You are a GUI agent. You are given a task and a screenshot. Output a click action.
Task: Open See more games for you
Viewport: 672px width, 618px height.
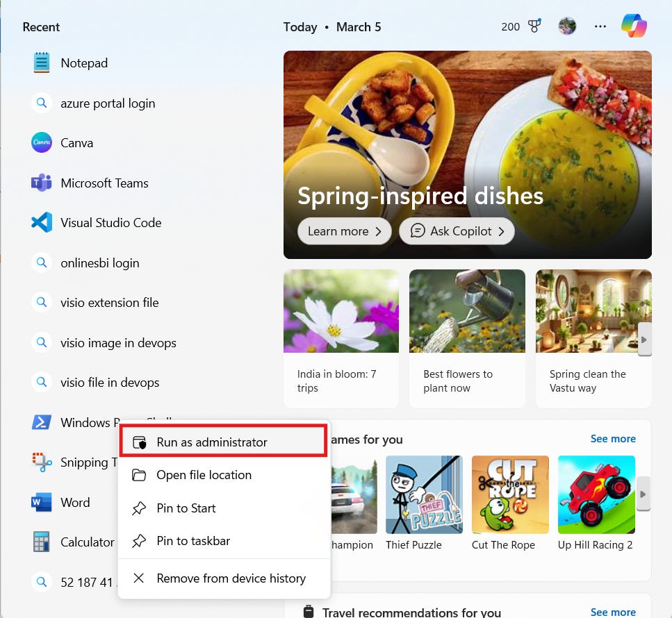pyautogui.click(x=613, y=438)
